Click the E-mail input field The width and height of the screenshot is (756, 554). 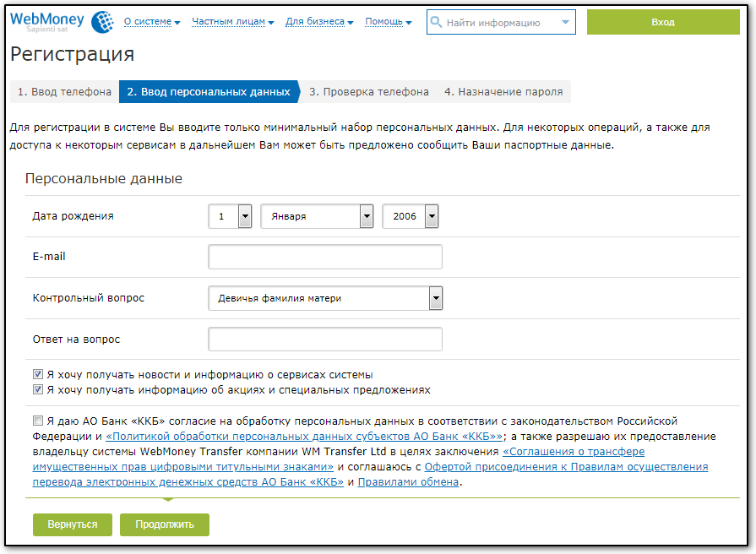325,257
